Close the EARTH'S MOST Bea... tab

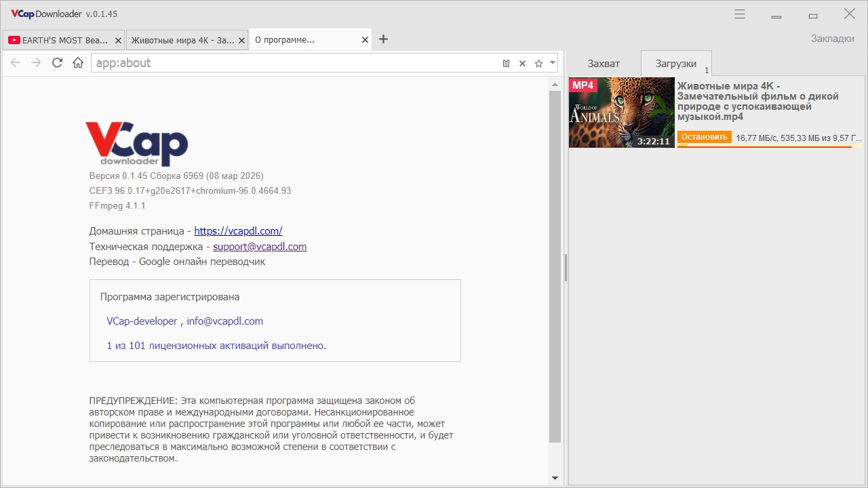coord(119,40)
